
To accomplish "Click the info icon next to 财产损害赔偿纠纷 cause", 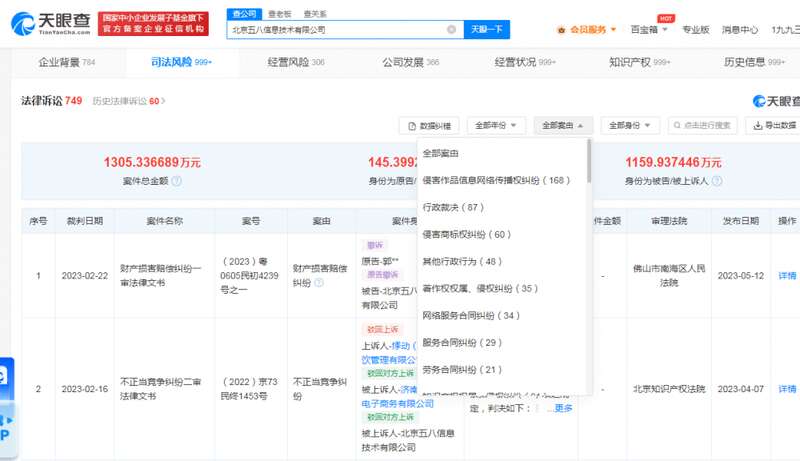I will [x=319, y=283].
